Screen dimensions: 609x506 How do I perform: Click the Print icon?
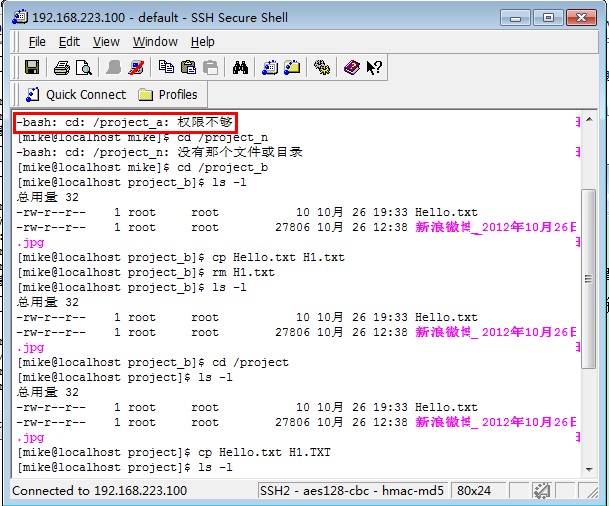62,68
